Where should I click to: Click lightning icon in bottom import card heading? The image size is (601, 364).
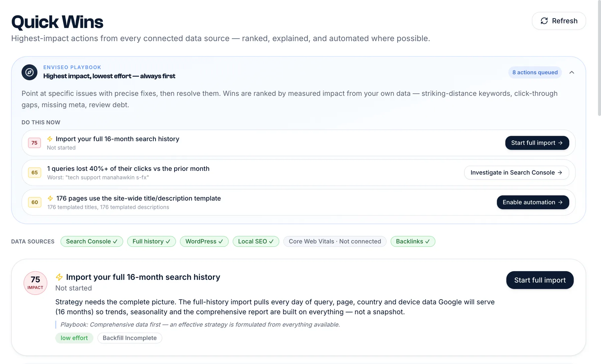tap(59, 277)
